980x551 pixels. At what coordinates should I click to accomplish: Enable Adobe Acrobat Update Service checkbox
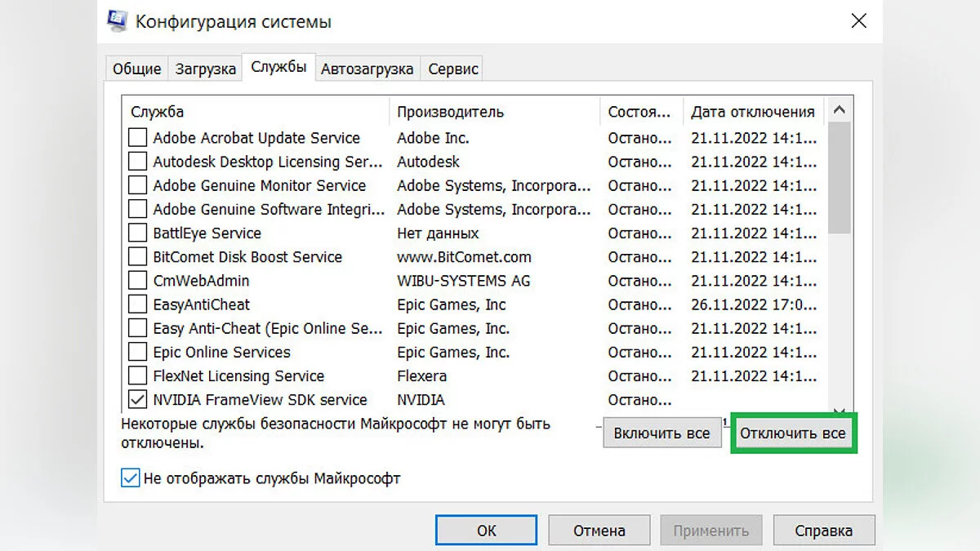138,138
